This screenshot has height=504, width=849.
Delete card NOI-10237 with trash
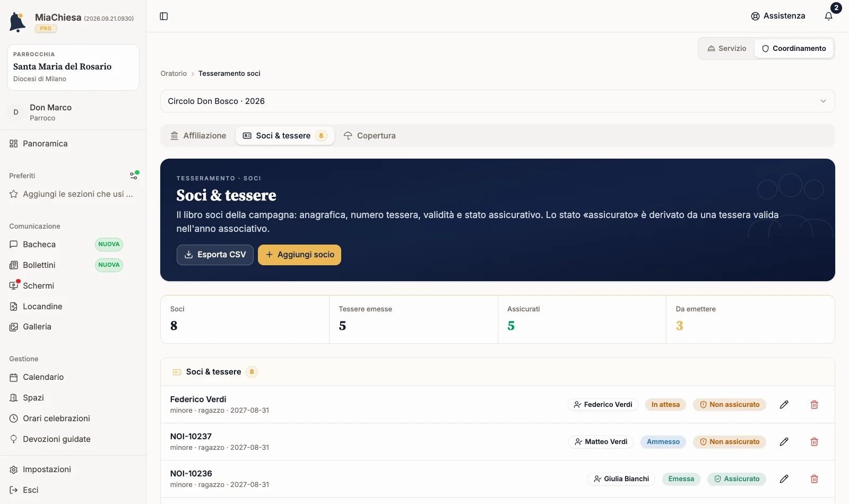coord(815,442)
